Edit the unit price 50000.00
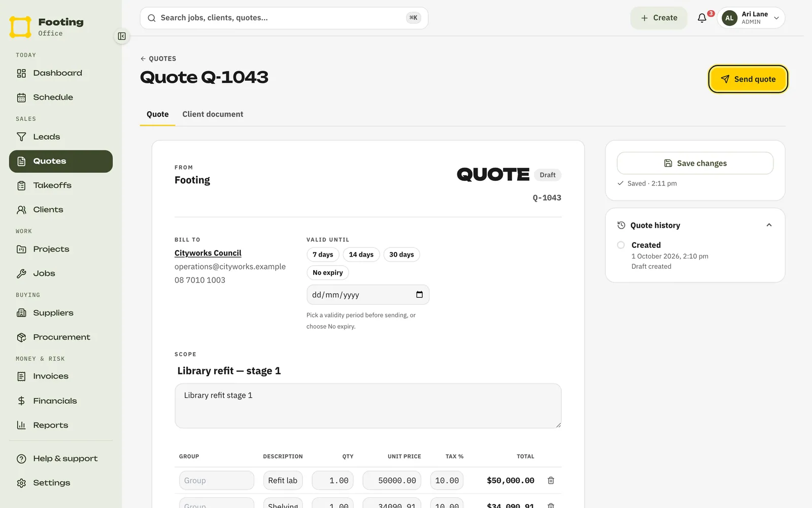812x508 pixels. pos(392,481)
